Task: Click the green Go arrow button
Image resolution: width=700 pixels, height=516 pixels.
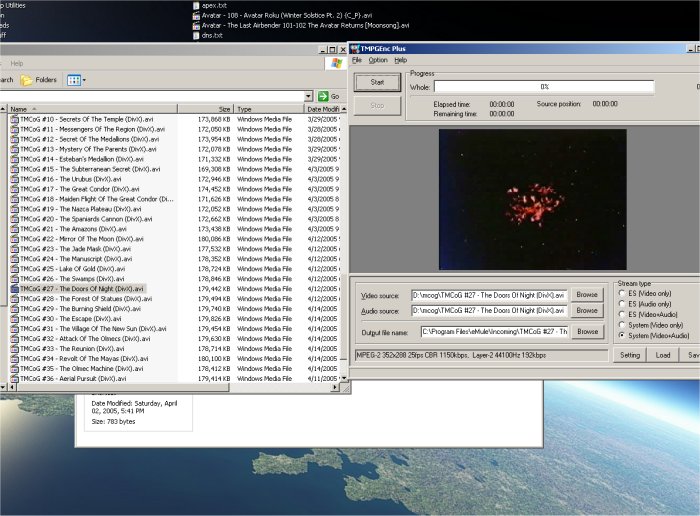Action: coord(324,96)
